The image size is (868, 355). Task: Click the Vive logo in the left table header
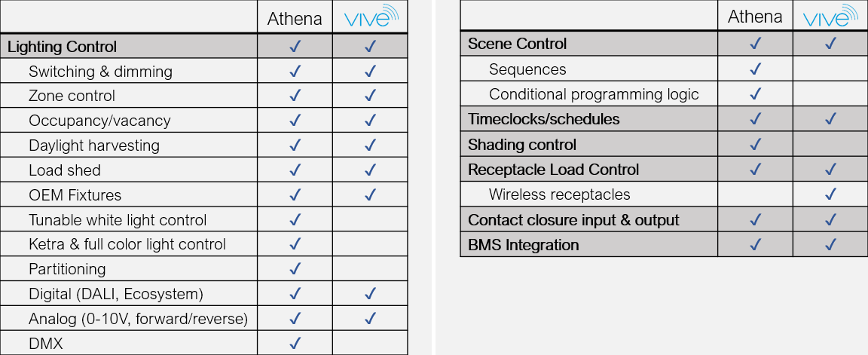pyautogui.click(x=370, y=17)
